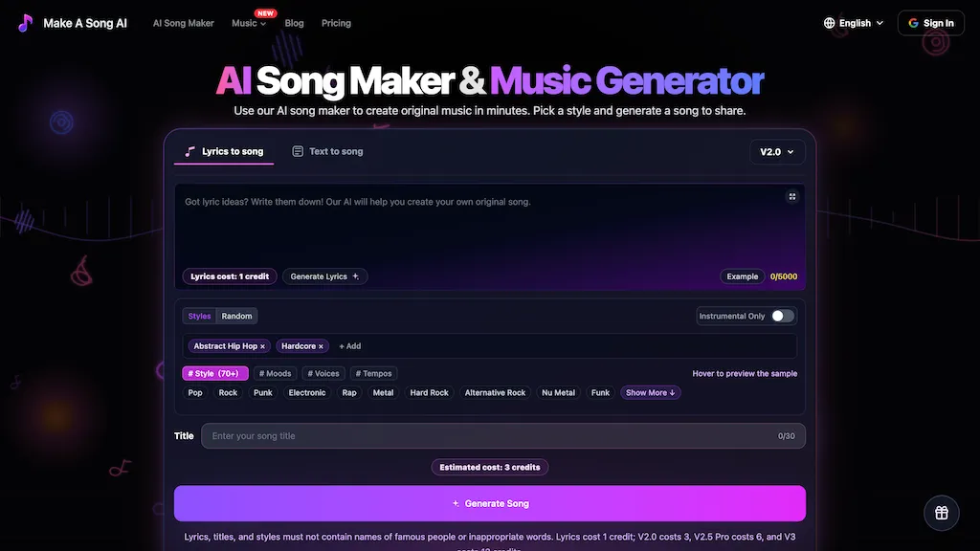Viewport: 980px width, 551px height.
Task: Select the # Voices category
Action: tap(323, 374)
